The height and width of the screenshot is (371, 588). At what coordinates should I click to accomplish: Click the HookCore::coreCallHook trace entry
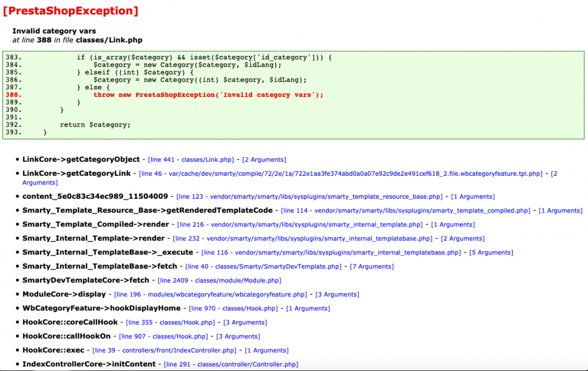click(70, 322)
